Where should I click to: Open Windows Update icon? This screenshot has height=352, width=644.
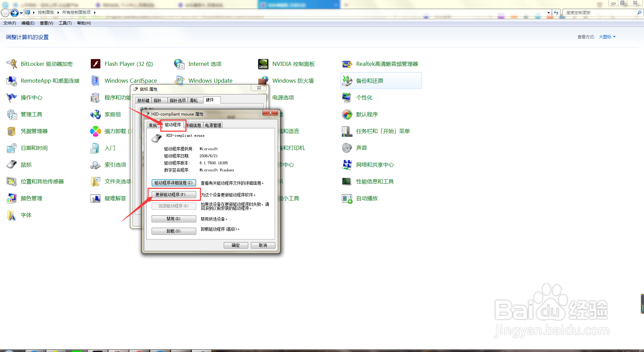(179, 81)
